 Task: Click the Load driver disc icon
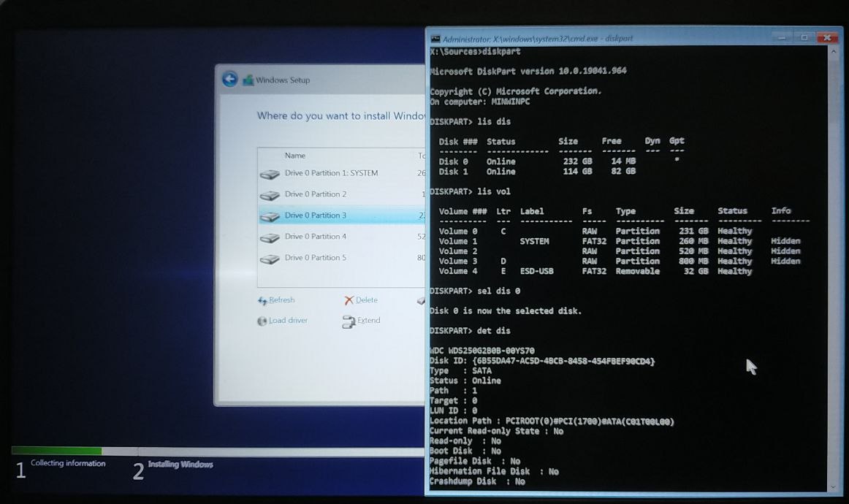click(262, 321)
